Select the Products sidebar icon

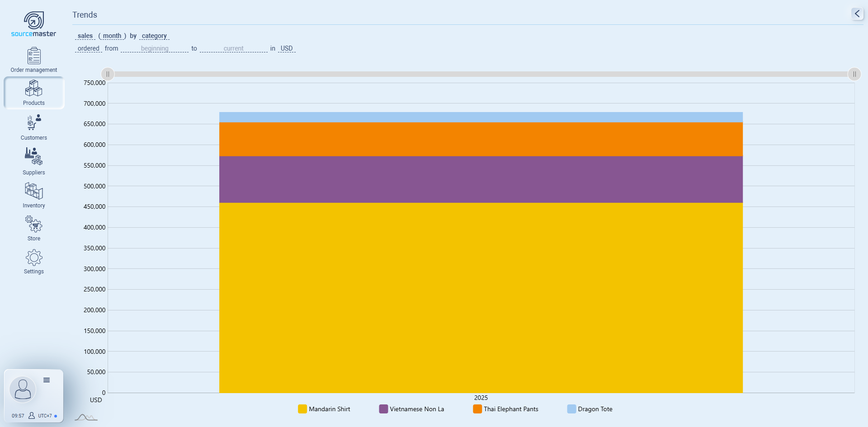pos(34,93)
